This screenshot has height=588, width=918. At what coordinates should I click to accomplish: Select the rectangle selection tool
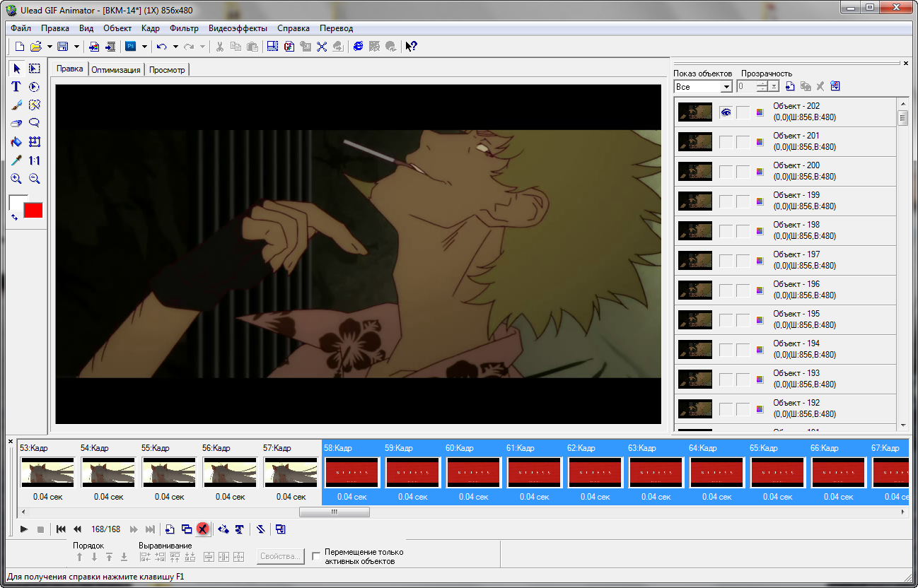34,69
